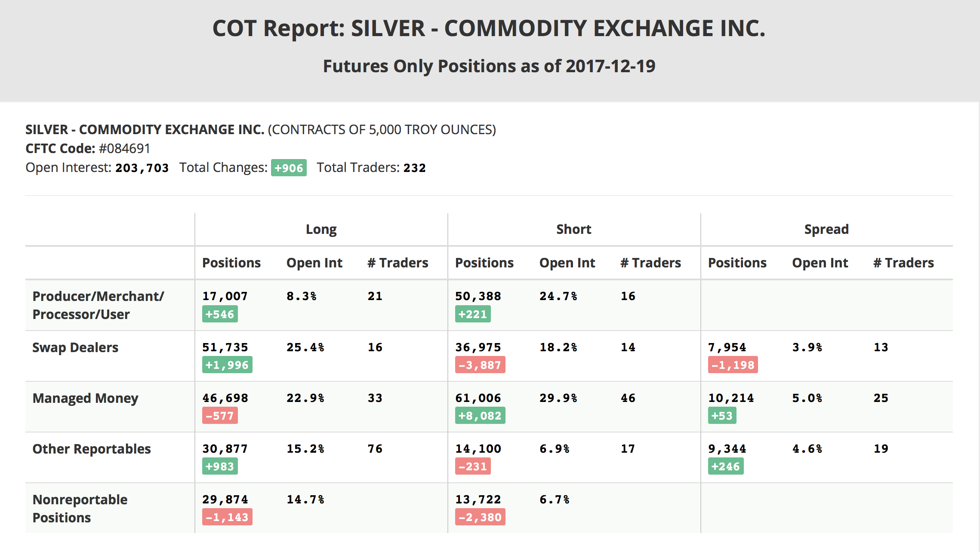Screen dimensions: 980x552
Task: Click the red -577 change badge
Action: click(x=220, y=416)
